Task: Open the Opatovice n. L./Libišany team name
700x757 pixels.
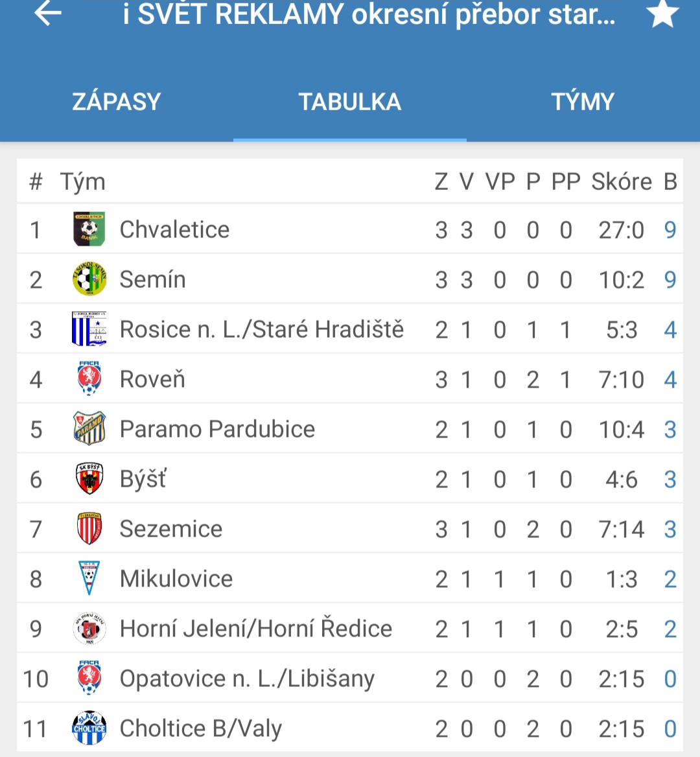Action: click(x=247, y=679)
